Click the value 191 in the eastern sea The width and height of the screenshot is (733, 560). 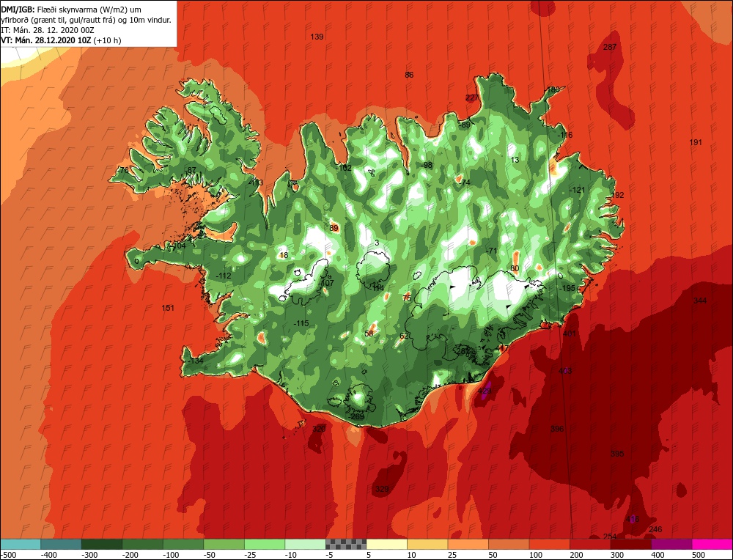(x=696, y=142)
